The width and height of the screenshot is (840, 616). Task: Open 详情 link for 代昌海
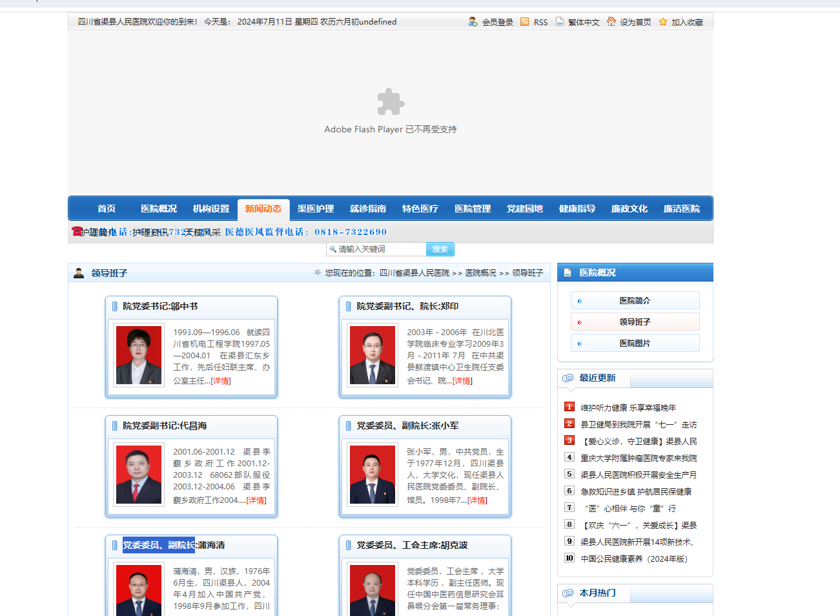point(256,500)
